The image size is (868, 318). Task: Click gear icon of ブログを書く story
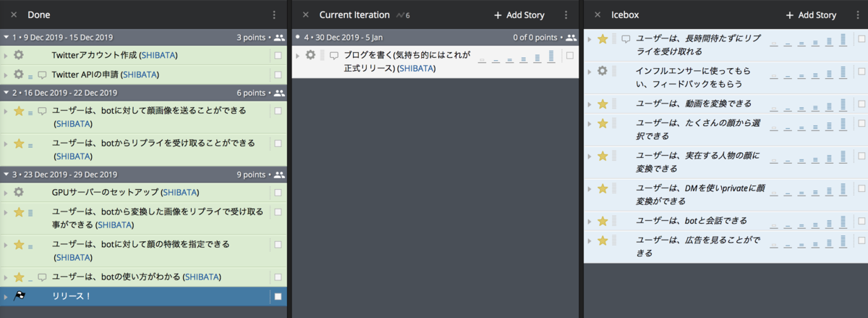point(310,55)
